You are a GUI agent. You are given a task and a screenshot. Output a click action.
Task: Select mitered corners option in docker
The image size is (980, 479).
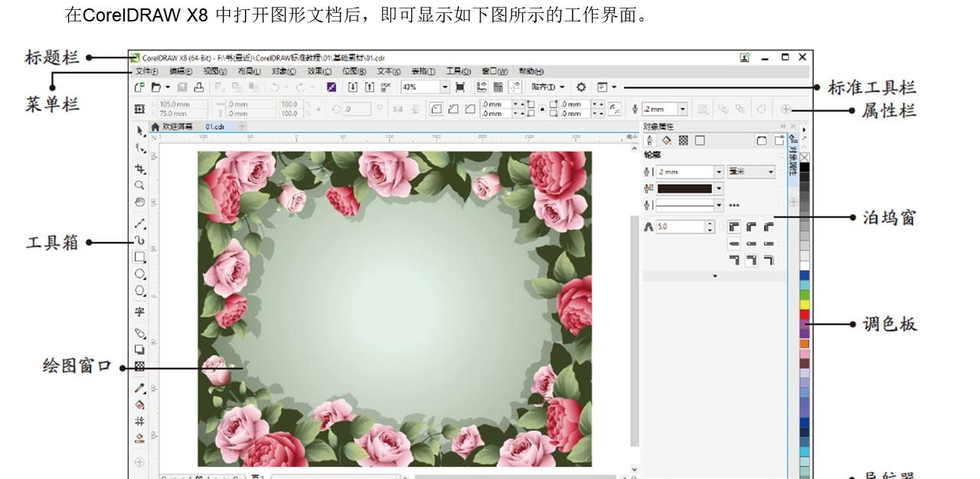[x=734, y=226]
